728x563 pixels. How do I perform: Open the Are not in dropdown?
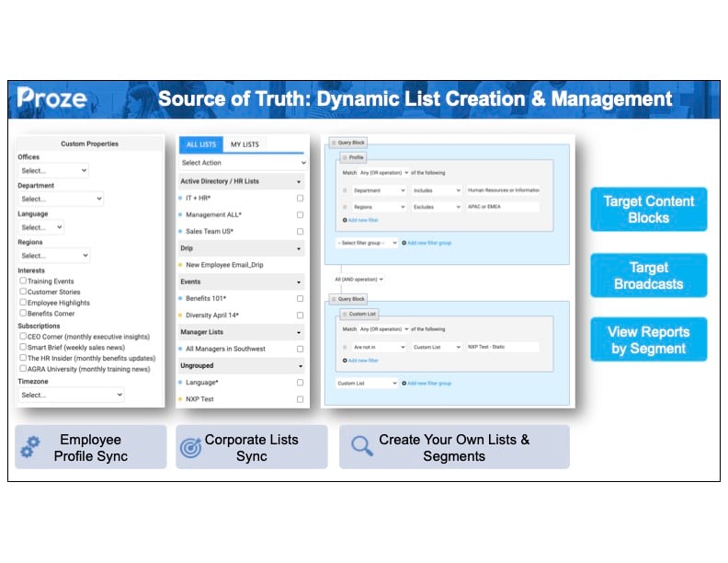click(379, 347)
